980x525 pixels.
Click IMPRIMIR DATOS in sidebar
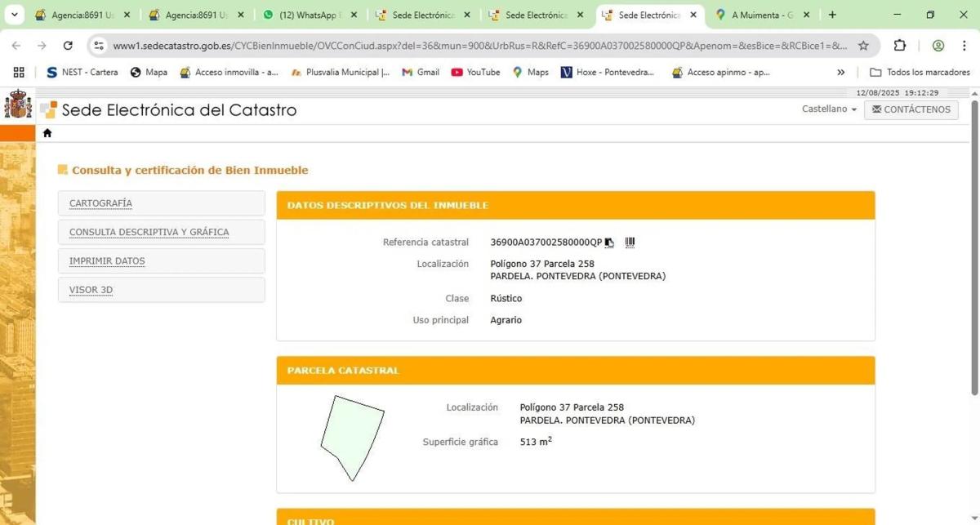point(107,261)
